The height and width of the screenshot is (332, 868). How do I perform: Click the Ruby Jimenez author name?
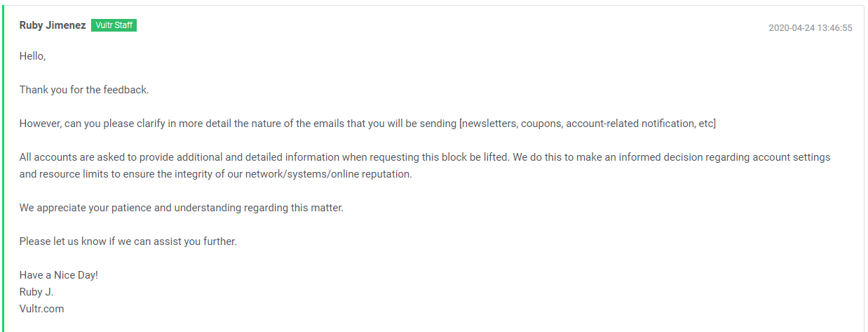tap(53, 25)
